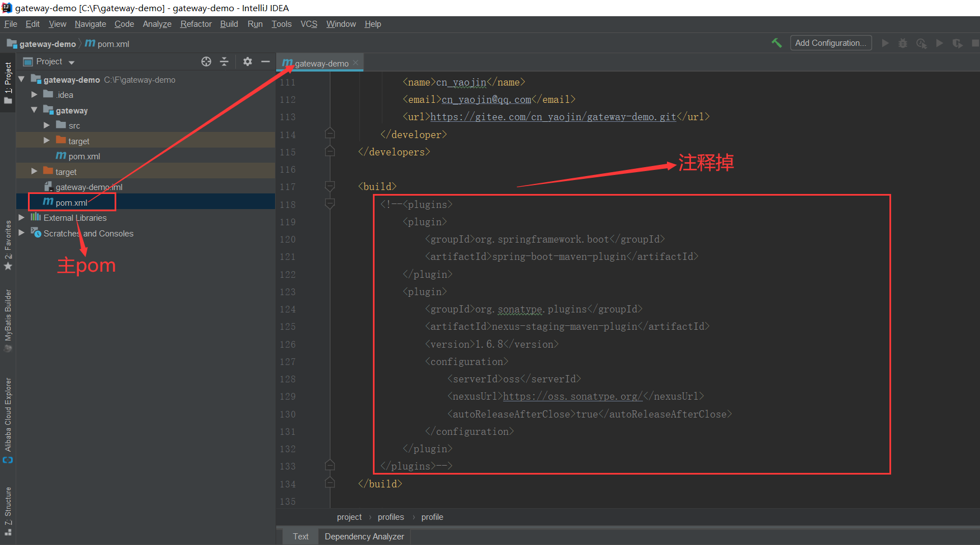Click the Collapse All icon in Project panel
Image resolution: width=980 pixels, height=545 pixels.
224,61
